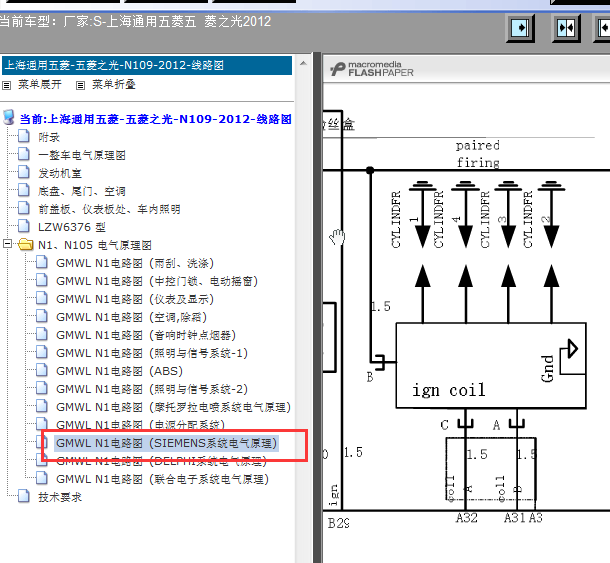Click the right-arrow panel button in header
The width and height of the screenshot is (610, 563).
pyautogui.click(x=521, y=28)
